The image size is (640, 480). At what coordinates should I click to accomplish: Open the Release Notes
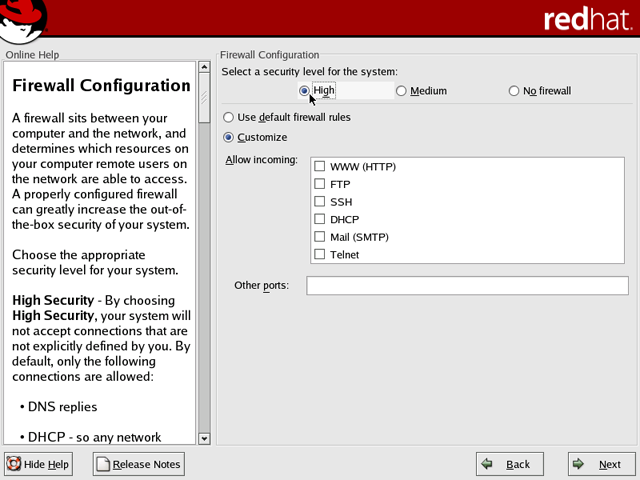tap(138, 464)
